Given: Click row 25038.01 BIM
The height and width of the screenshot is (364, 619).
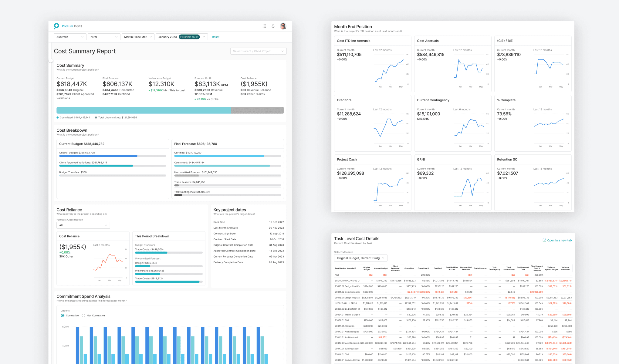Looking at the screenshot, I should [453, 320].
